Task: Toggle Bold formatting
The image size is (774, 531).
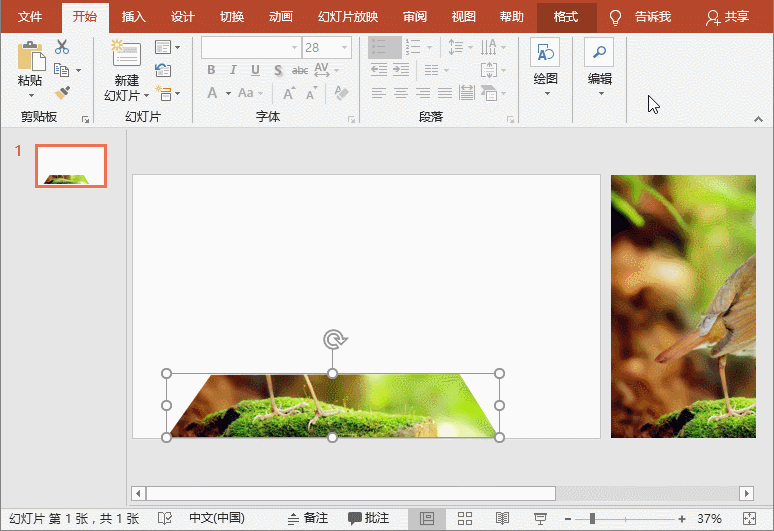Action: (211, 70)
